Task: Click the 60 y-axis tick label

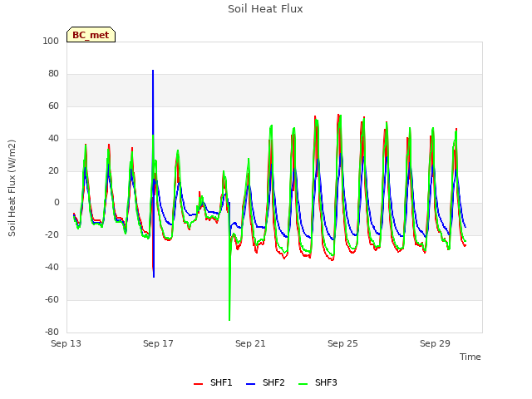Action: coord(53,106)
